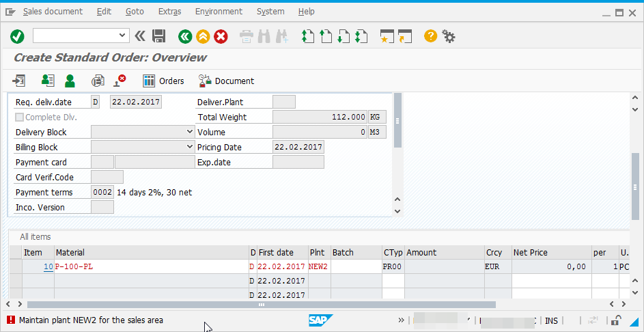644x332 pixels.
Task: Click the Find Next binoculars icon
Action: 282,37
